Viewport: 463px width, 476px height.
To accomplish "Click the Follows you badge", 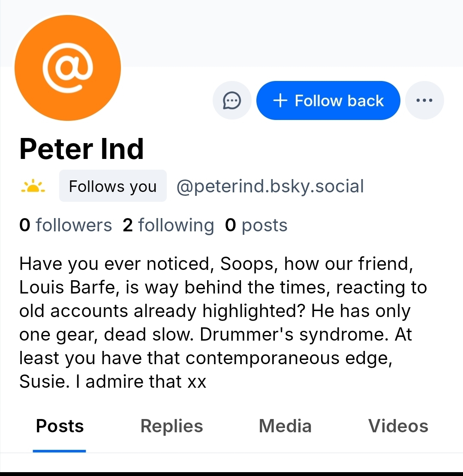I will (112, 186).
